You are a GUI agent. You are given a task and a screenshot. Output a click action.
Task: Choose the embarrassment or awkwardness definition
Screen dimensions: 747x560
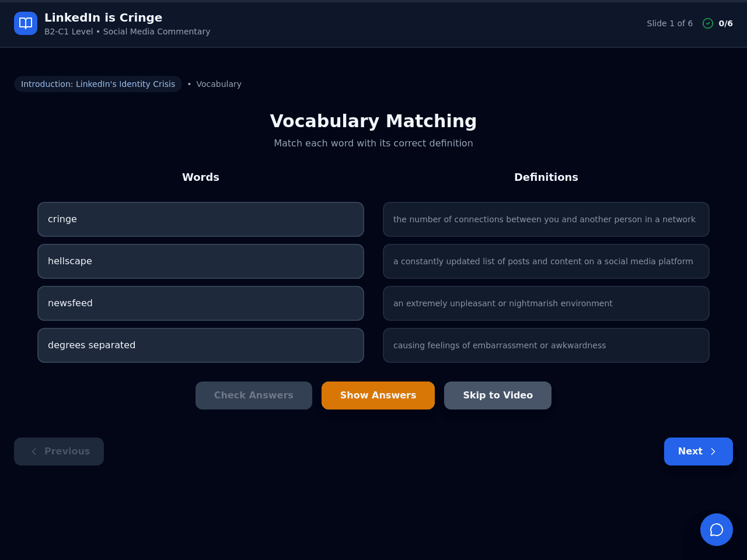[546, 345]
